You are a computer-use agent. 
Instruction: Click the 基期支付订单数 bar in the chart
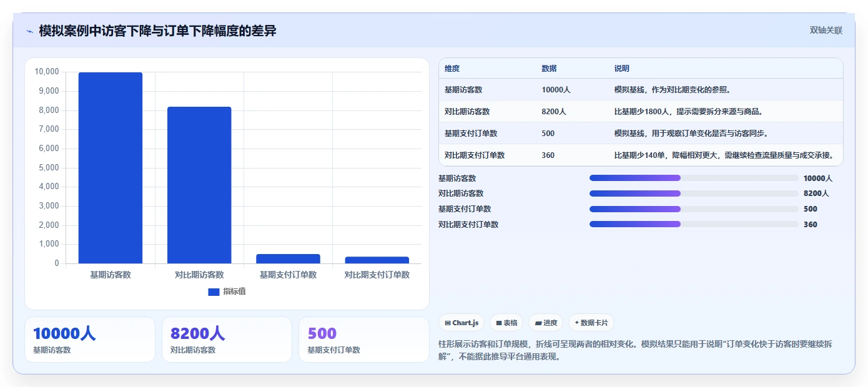288,258
